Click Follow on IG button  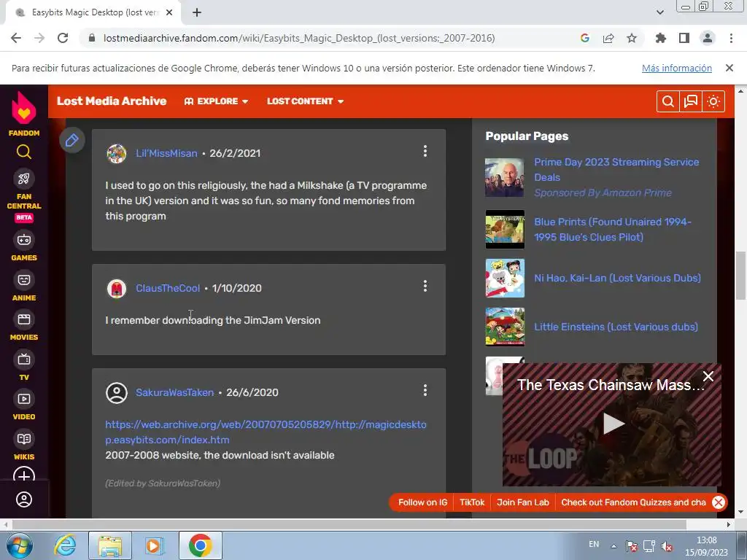422,502
